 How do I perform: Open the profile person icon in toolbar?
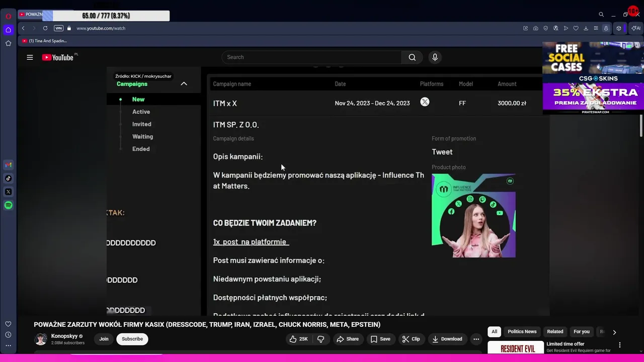606,28
